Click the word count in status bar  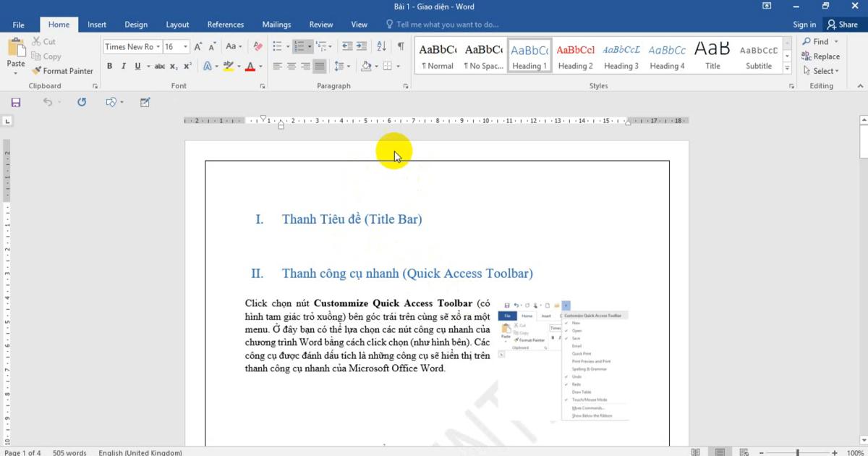[69, 452]
